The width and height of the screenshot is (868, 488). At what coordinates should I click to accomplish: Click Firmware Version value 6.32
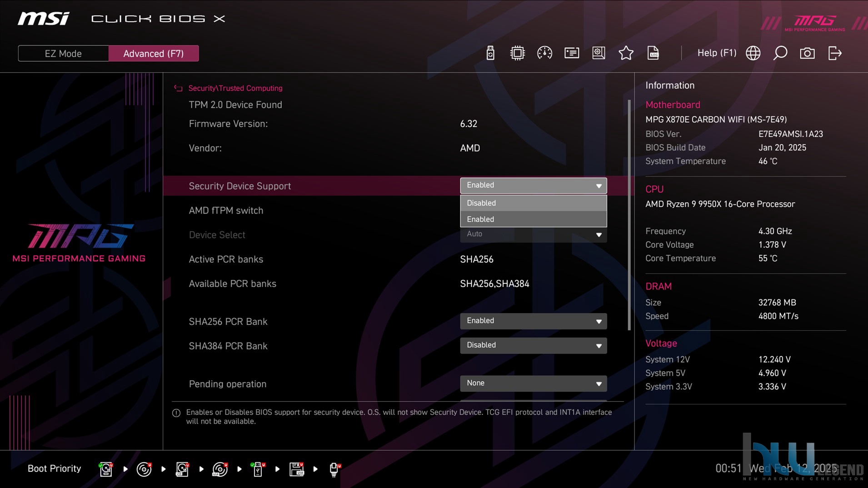(x=468, y=124)
